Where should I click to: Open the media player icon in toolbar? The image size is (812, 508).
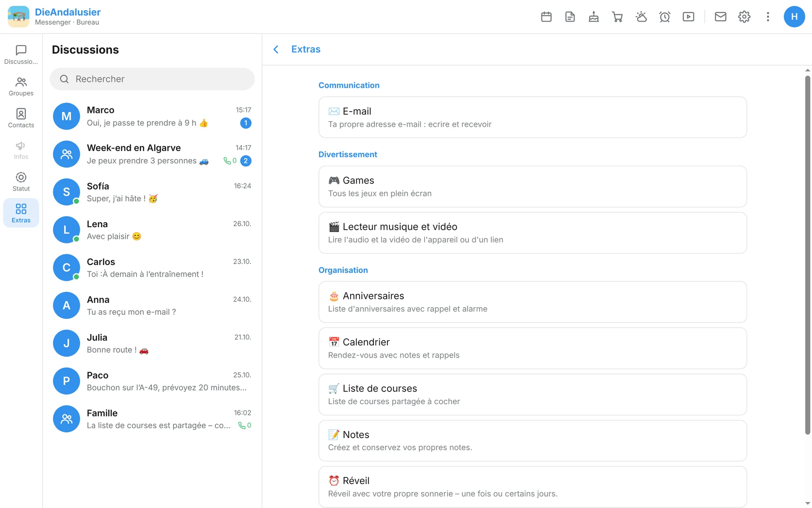tap(688, 17)
